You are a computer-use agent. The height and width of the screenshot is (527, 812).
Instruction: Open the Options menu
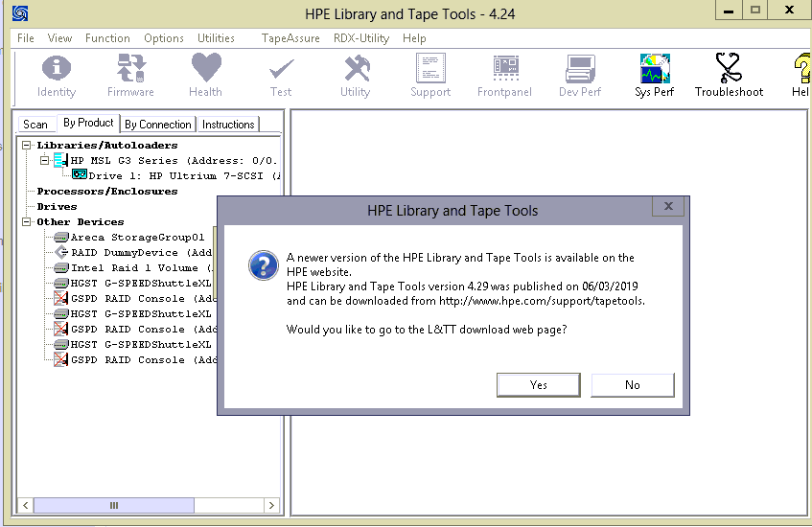point(164,38)
